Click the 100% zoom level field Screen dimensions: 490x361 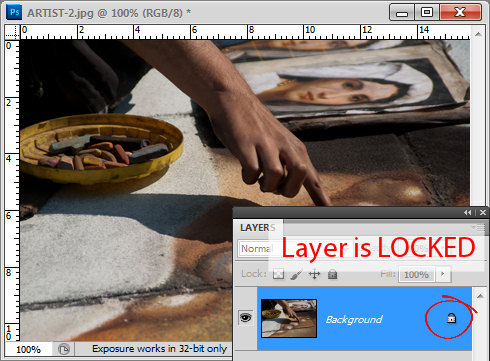(x=28, y=349)
